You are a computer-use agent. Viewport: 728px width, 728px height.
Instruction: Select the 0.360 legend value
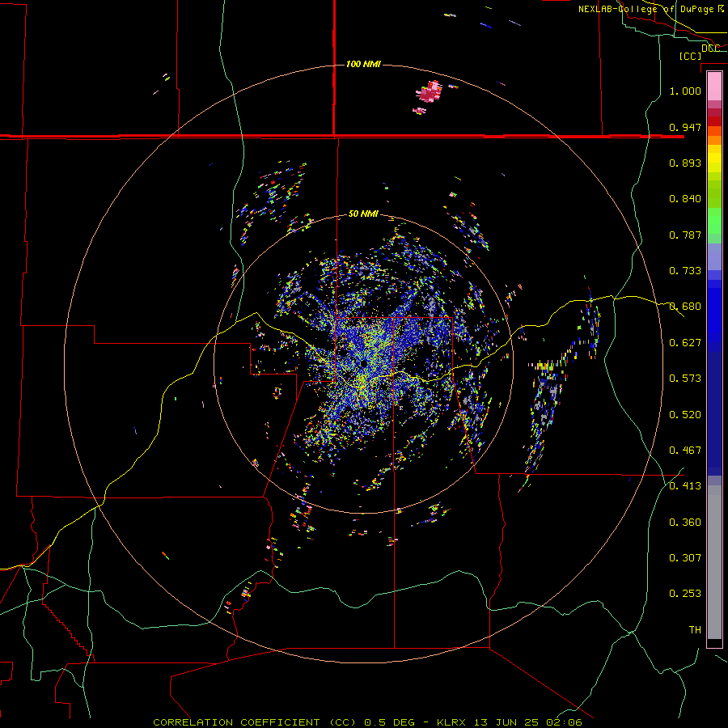pyautogui.click(x=685, y=523)
